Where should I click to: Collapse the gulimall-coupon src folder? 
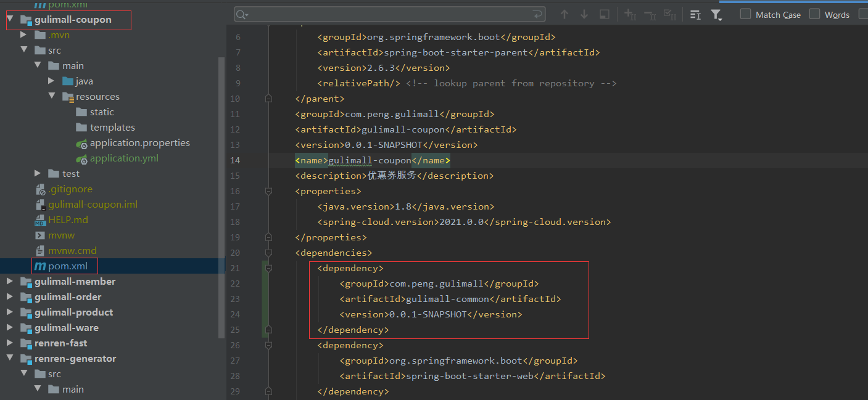[24, 51]
